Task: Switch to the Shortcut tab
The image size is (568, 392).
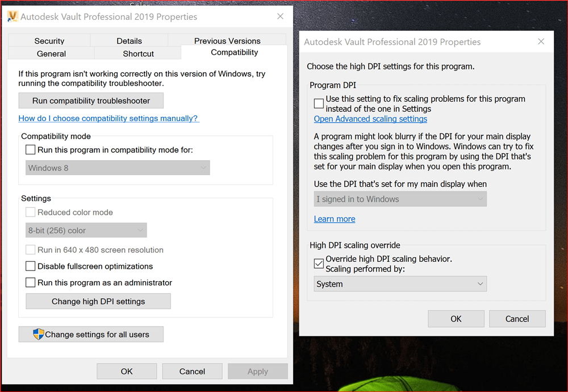Action: click(x=138, y=53)
